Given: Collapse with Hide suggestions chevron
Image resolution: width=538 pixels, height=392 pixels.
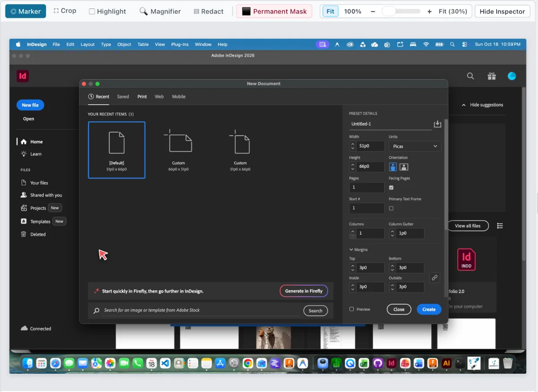Looking at the screenshot, I should (x=464, y=105).
